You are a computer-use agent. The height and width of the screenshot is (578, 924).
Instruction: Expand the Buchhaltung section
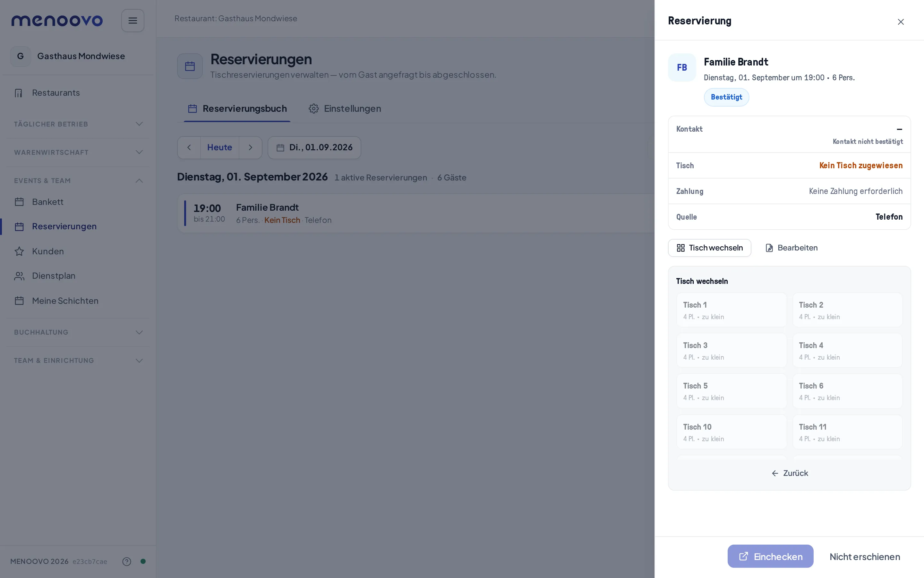pyautogui.click(x=78, y=332)
